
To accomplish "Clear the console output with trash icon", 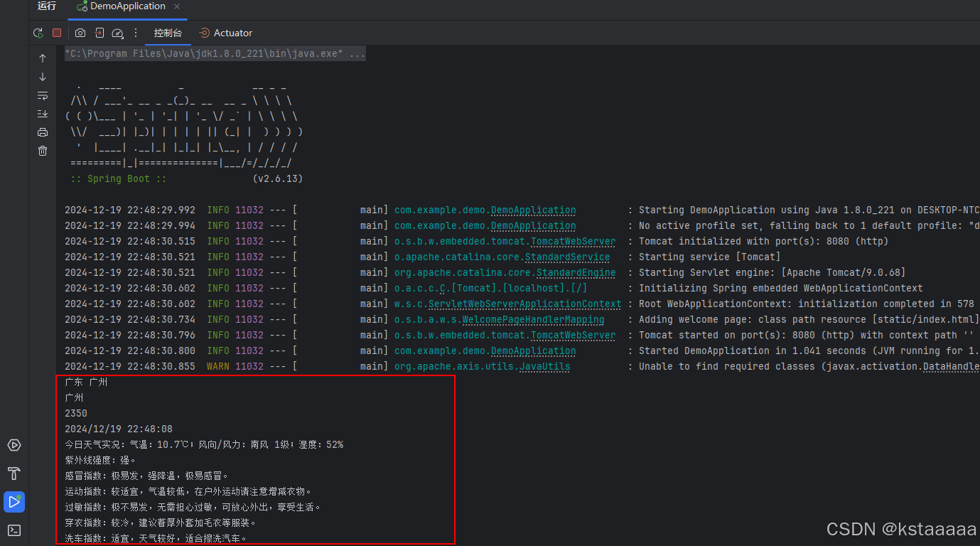I will click(42, 150).
